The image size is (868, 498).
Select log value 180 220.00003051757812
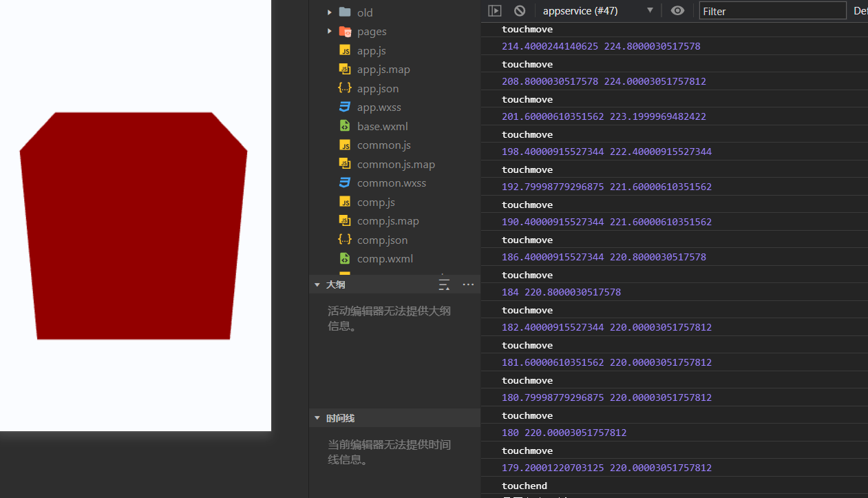tap(564, 433)
